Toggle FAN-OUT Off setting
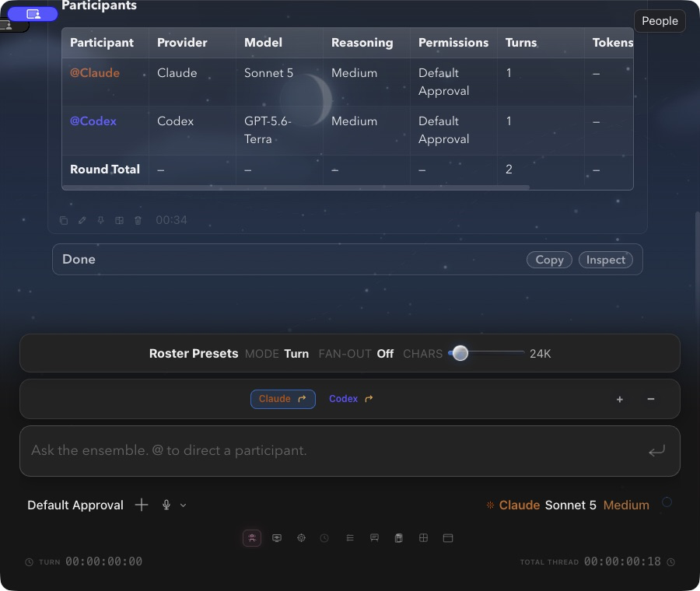 (355, 354)
